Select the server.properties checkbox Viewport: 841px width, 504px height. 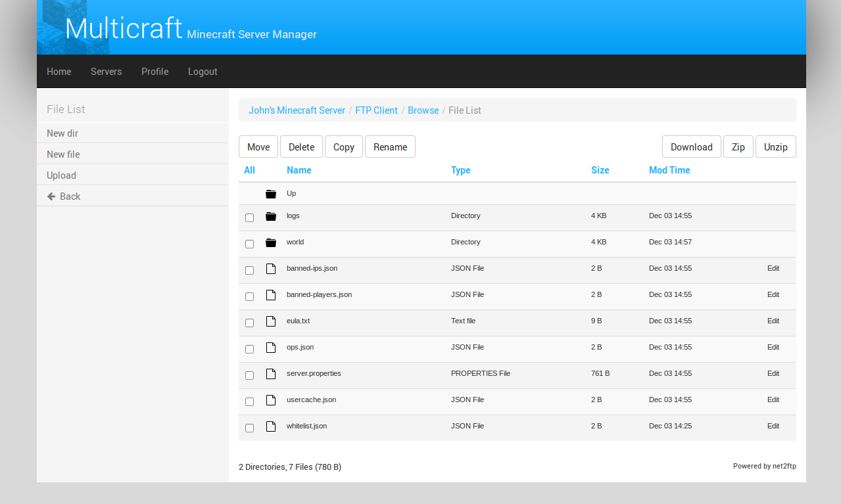coord(249,375)
